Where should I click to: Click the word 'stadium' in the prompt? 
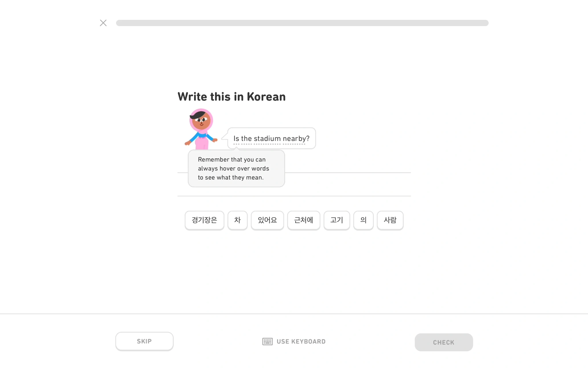pos(267,139)
